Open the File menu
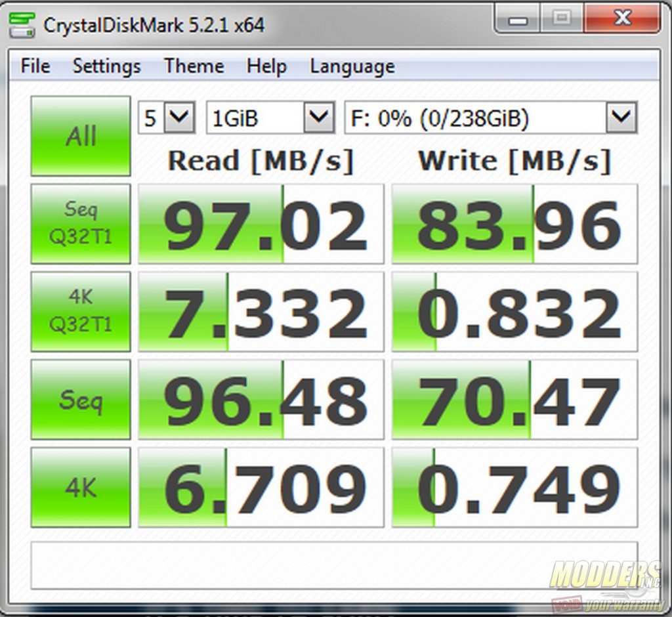This screenshot has height=617, width=672. [35, 66]
